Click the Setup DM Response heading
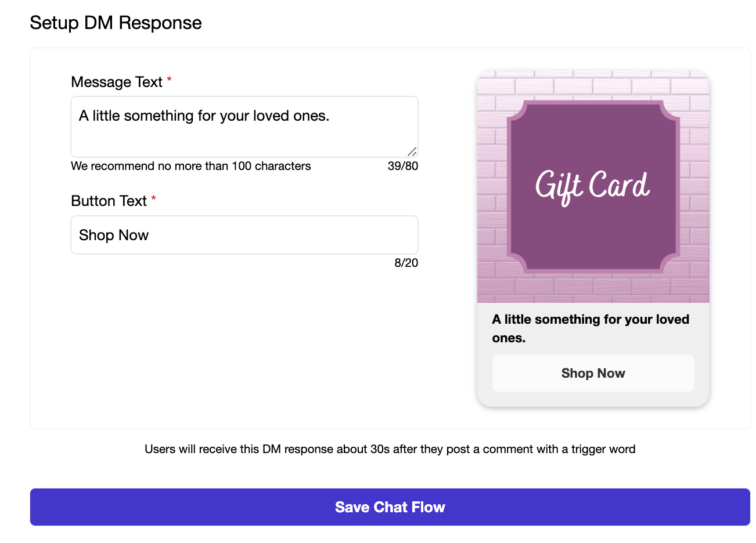756x543 pixels. click(116, 23)
